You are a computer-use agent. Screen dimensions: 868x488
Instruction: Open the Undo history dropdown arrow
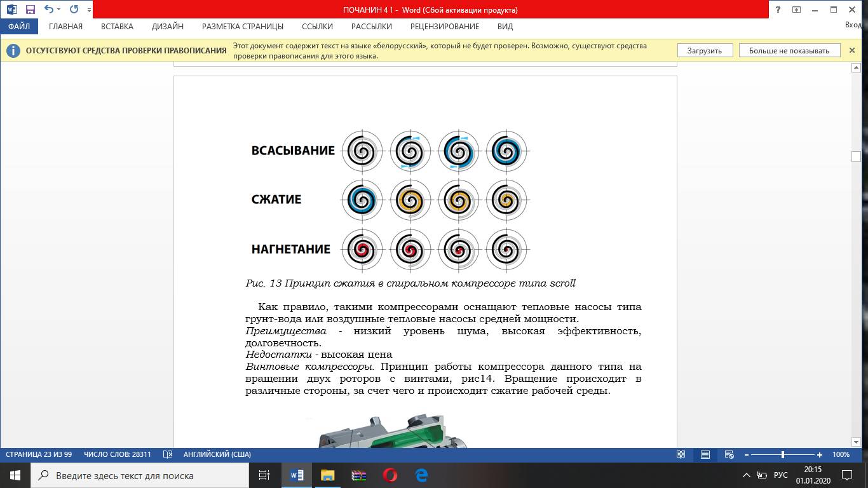click(59, 10)
